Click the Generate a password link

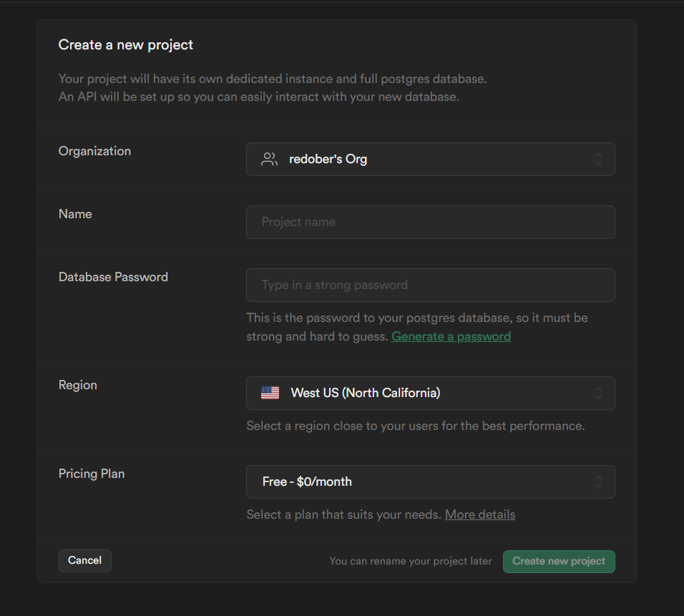[451, 336]
